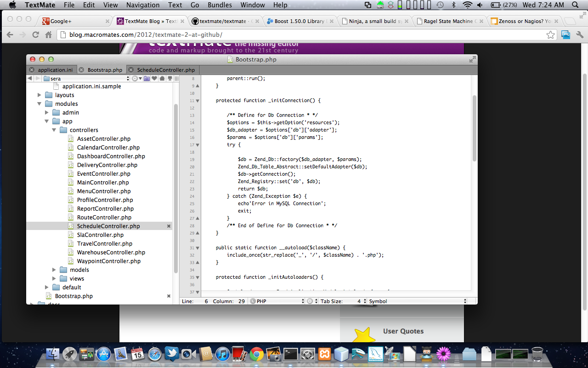Click Chrome home button
The width and height of the screenshot is (588, 368).
48,35
